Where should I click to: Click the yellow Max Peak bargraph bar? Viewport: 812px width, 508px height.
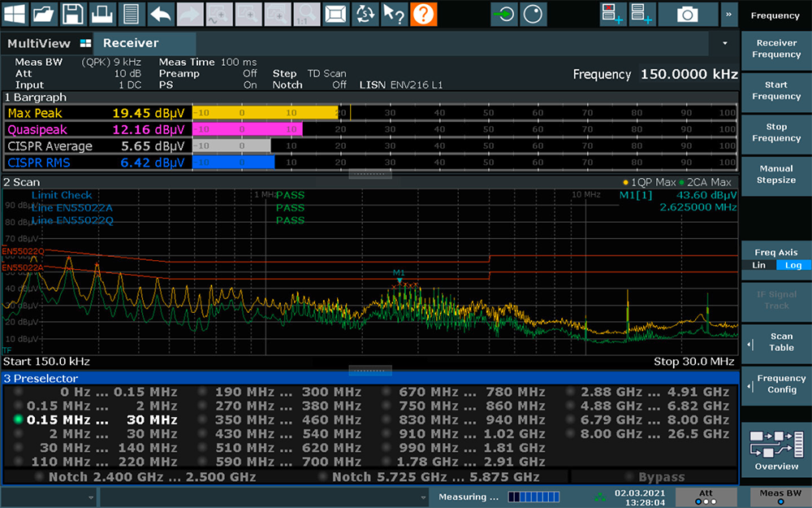[x=265, y=113]
